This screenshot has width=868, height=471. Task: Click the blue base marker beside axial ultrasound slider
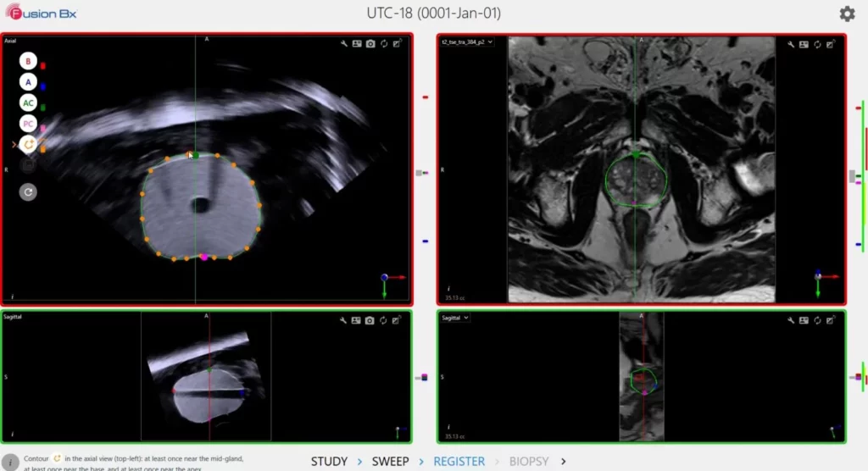click(426, 241)
